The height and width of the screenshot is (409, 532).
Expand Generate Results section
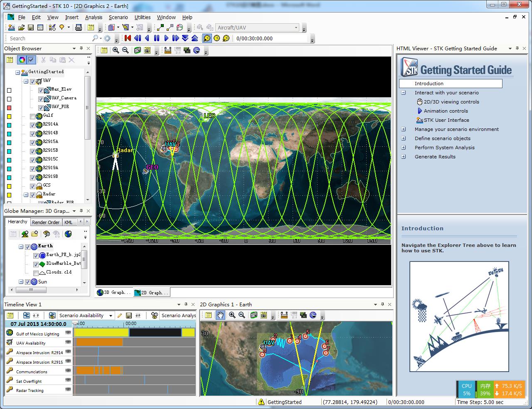(403, 157)
